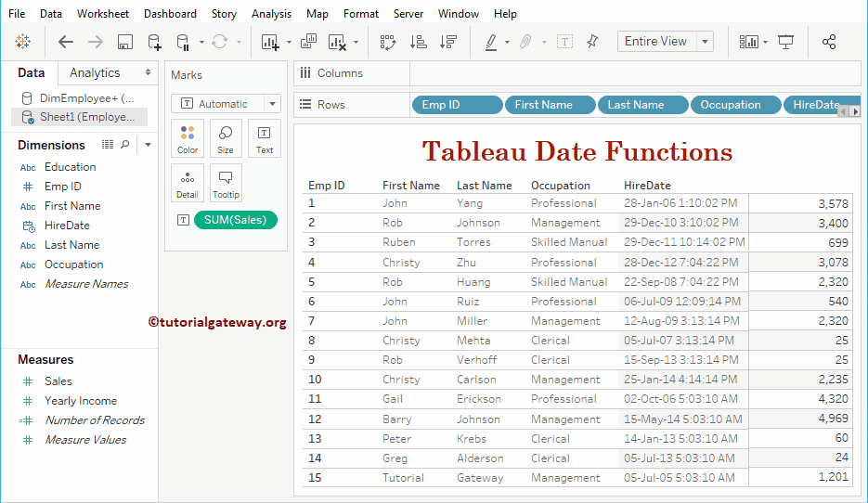Click the New Data Source icon
Screen dimensions: 868x503
coord(154,42)
